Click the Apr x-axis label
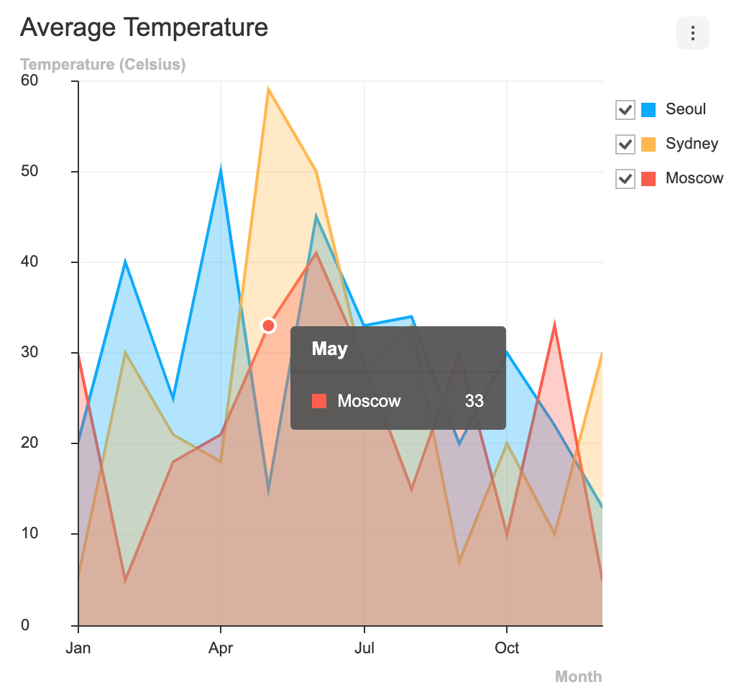 point(221,648)
